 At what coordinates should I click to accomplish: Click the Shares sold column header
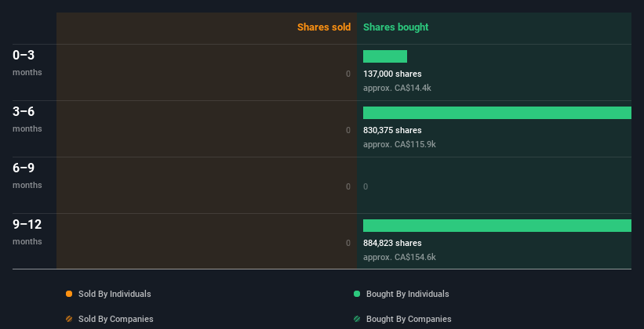coord(324,27)
